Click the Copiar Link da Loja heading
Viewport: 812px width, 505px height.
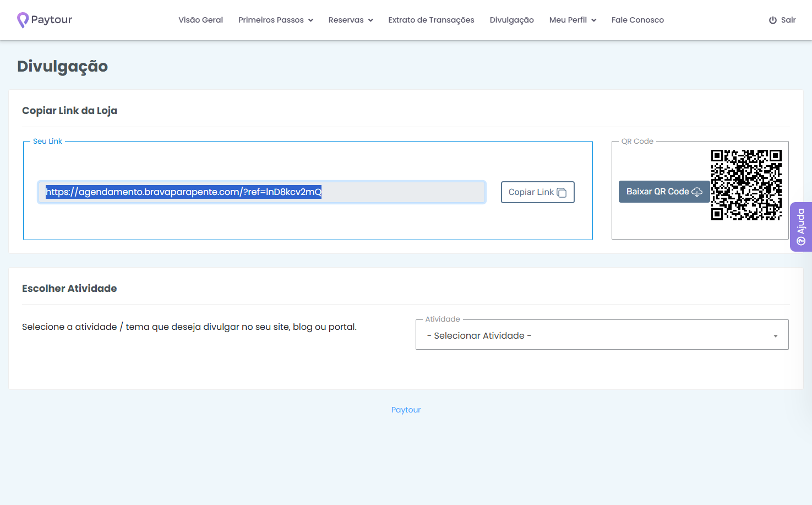(x=69, y=111)
